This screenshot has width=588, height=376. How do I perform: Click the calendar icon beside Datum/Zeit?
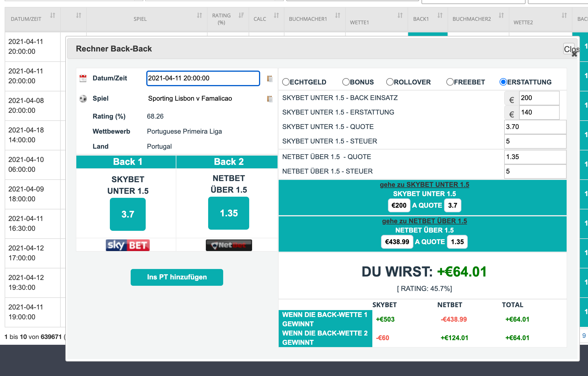coord(83,78)
